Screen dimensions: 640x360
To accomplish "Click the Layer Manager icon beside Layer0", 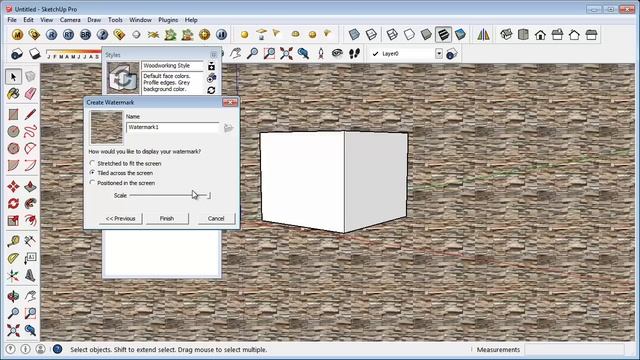I will coord(451,53).
